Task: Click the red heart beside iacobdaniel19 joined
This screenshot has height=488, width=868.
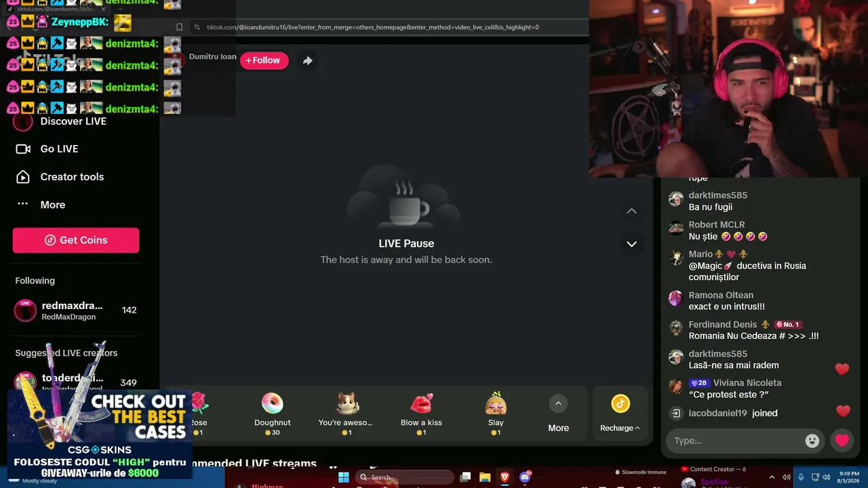Action: click(x=843, y=411)
